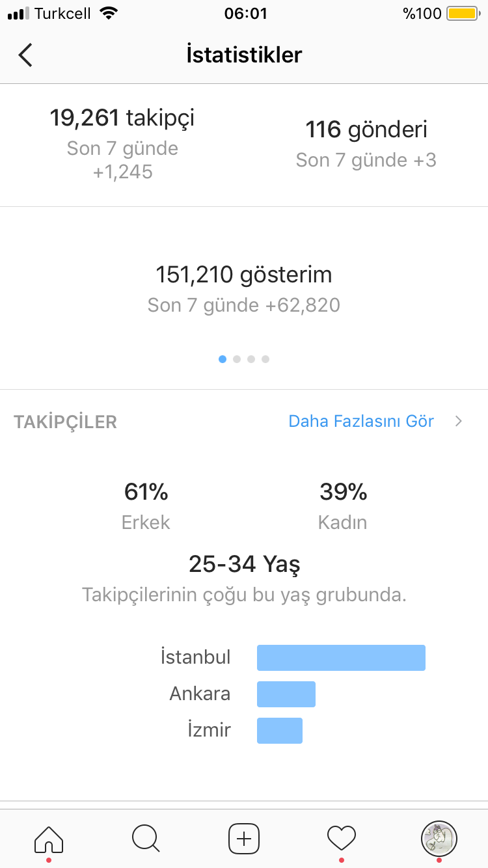The height and width of the screenshot is (868, 488).
Task: Expand followers with the chevron arrow
Action: (459, 421)
